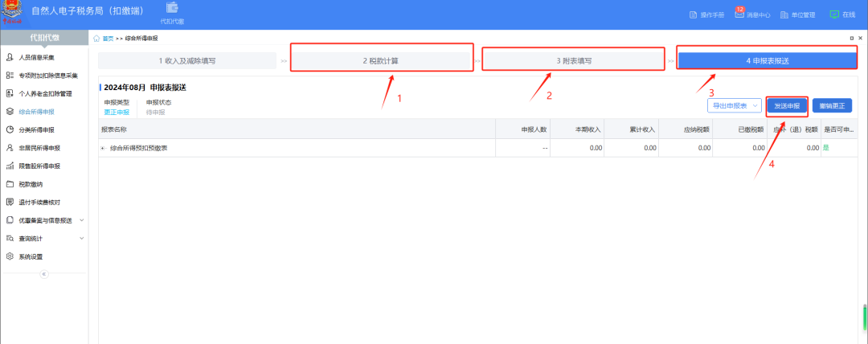Expand the 查询统计 sidebar menu
The height and width of the screenshot is (344, 868).
81,239
